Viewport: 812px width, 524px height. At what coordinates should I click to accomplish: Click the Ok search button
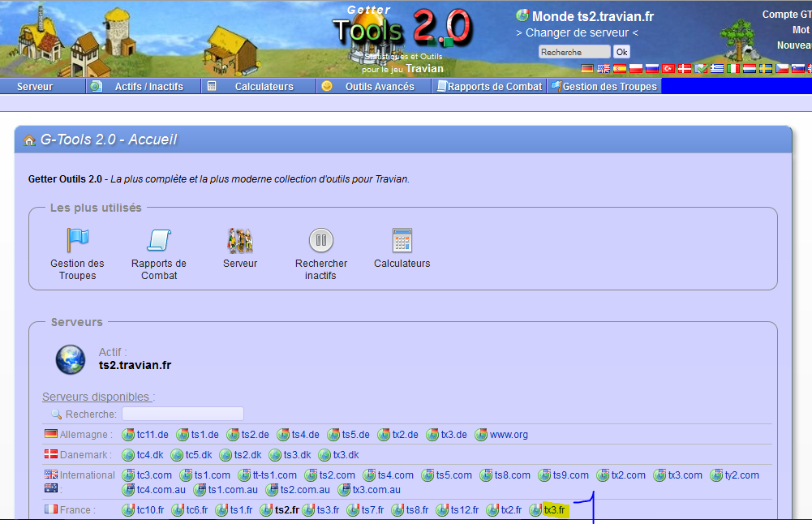[x=621, y=52]
